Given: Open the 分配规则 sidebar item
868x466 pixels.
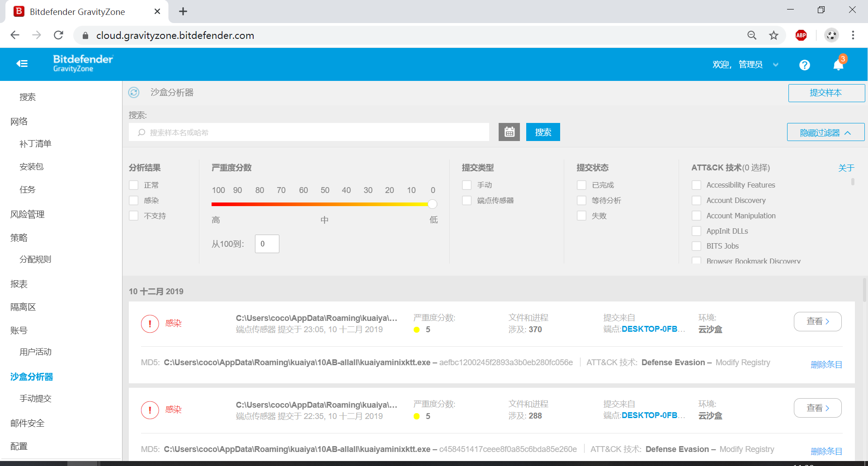Looking at the screenshot, I should tap(35, 259).
